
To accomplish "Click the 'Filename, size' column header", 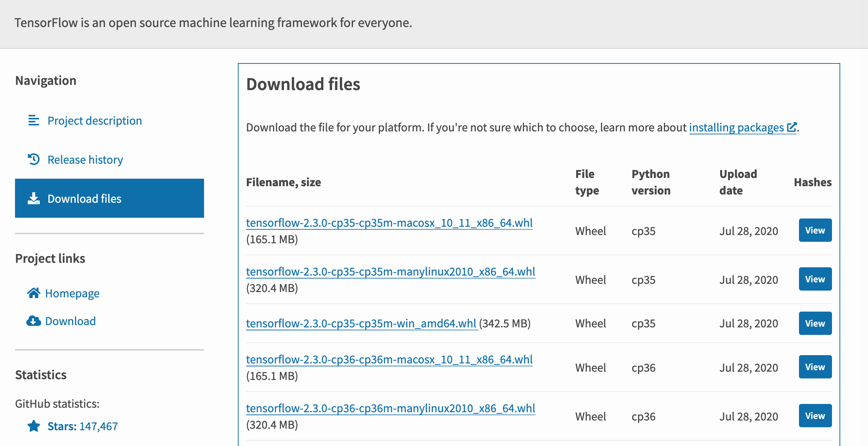I will [x=284, y=182].
